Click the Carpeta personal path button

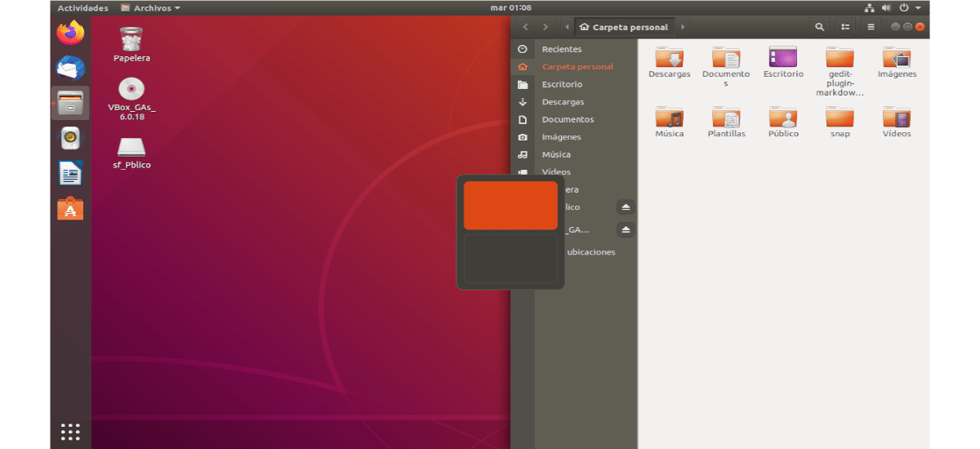pyautogui.click(x=624, y=27)
